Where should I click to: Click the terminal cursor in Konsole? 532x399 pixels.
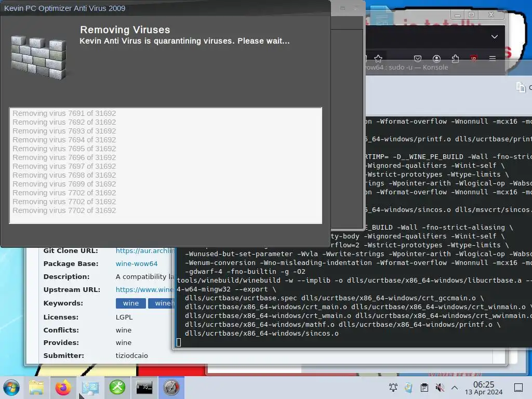(179, 342)
